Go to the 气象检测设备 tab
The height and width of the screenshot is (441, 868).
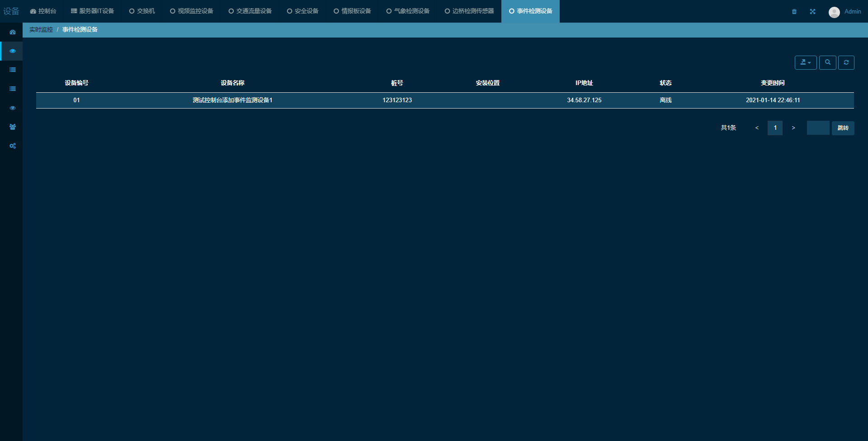click(x=408, y=11)
